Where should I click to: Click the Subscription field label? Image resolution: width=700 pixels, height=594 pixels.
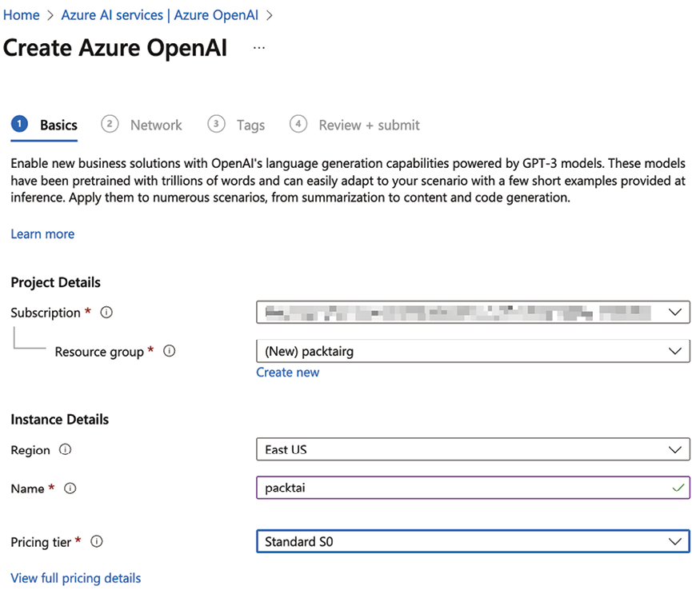pyautogui.click(x=46, y=313)
